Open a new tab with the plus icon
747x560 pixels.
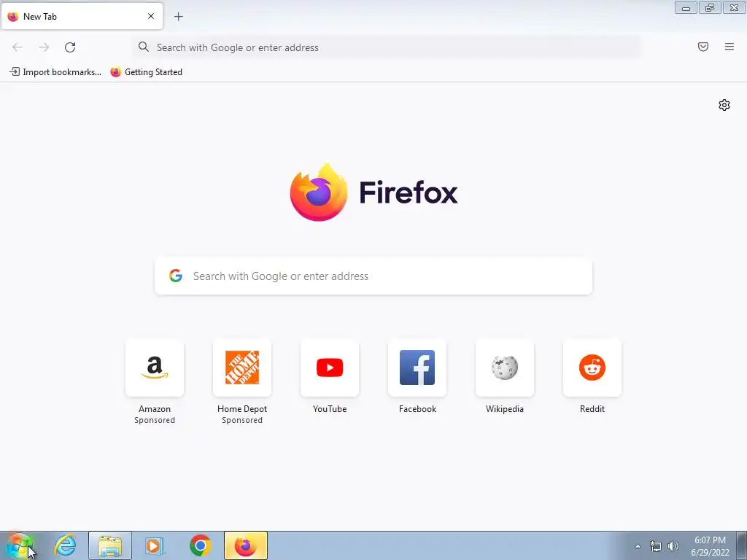178,17
